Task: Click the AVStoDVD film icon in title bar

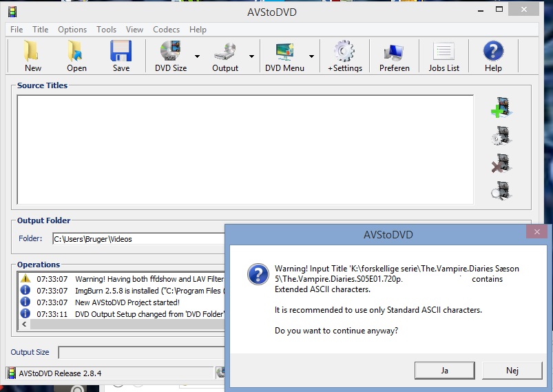Action: tap(12, 12)
